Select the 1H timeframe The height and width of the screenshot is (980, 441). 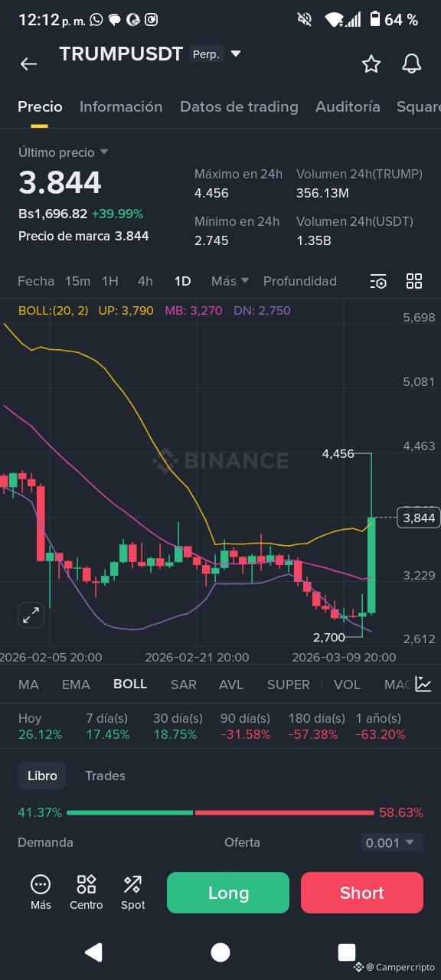[110, 281]
